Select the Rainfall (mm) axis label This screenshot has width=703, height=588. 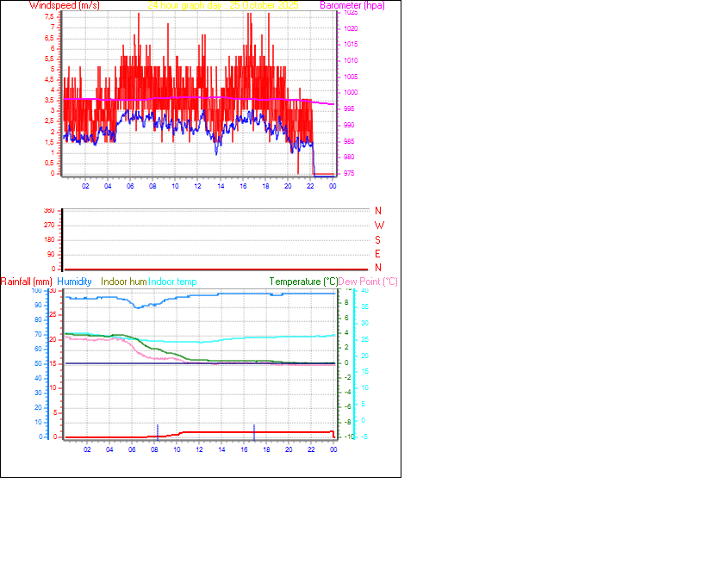pos(27,282)
